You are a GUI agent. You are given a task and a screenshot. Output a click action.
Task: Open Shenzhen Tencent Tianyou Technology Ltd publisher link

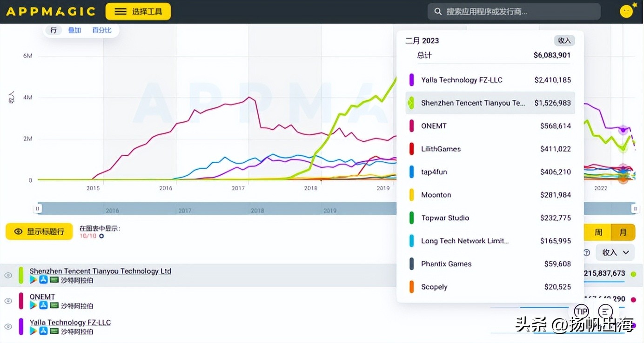click(x=100, y=271)
